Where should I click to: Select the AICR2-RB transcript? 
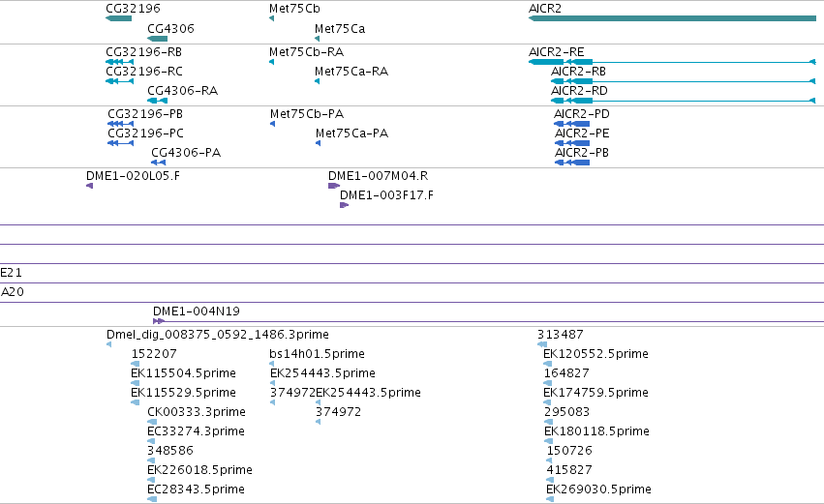pyautogui.click(x=684, y=81)
